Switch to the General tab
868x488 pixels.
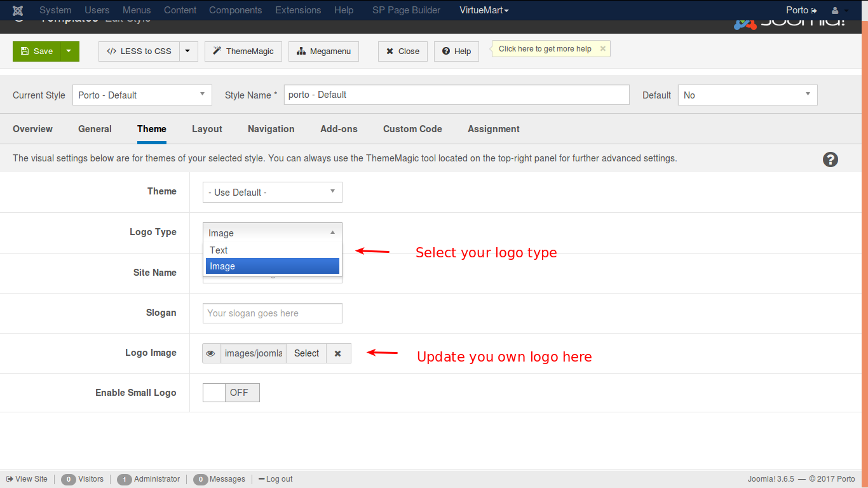(x=95, y=129)
